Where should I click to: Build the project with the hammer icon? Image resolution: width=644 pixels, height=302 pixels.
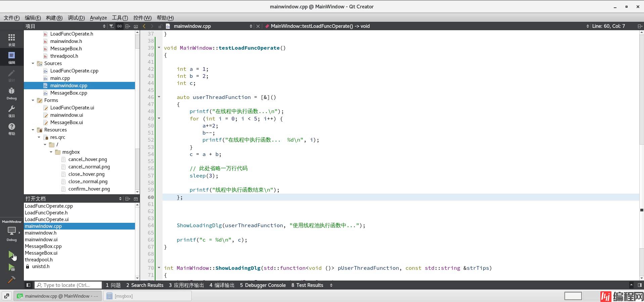[11, 280]
